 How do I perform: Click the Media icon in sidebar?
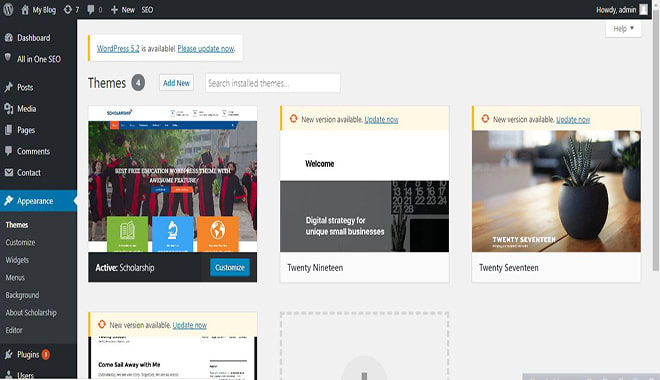(x=8, y=109)
